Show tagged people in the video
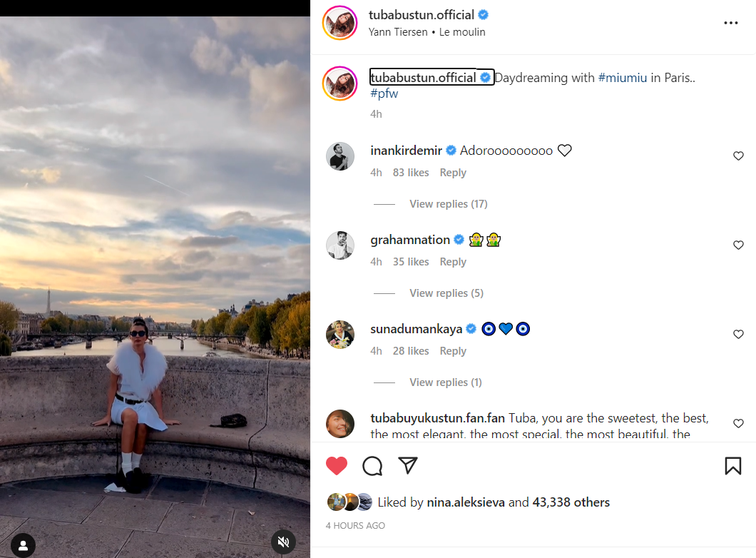 click(23, 546)
